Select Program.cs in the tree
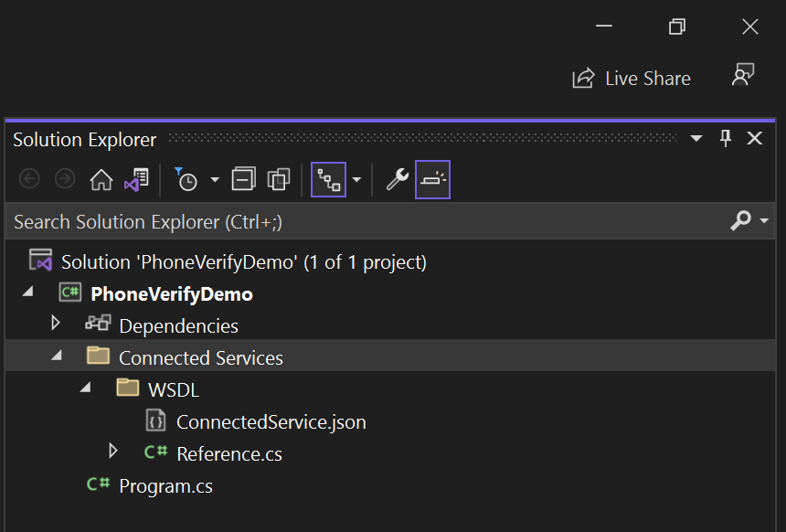 point(165,486)
